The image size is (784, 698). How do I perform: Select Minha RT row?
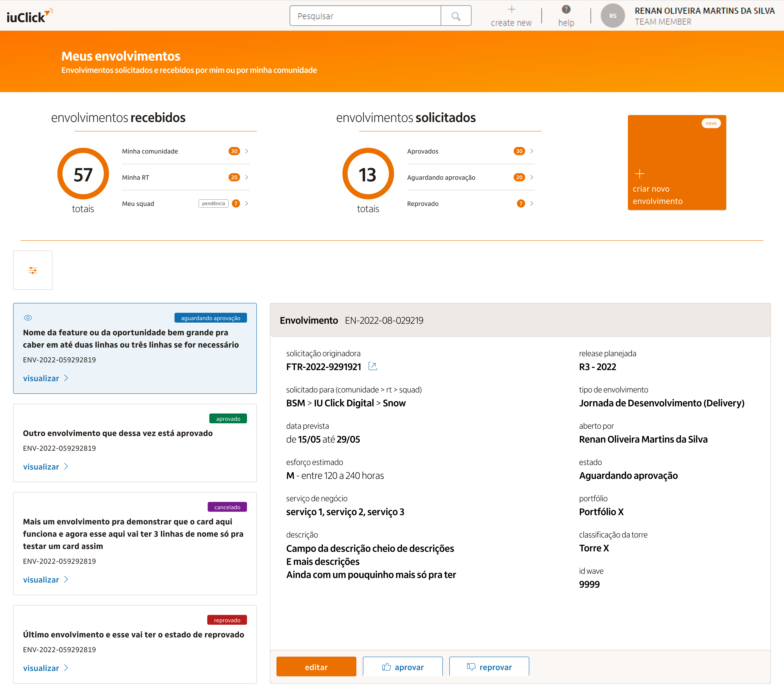click(186, 177)
